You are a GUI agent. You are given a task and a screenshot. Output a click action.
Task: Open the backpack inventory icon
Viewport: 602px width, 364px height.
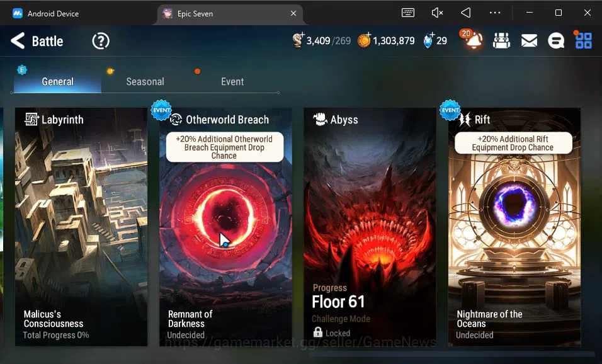tap(501, 40)
